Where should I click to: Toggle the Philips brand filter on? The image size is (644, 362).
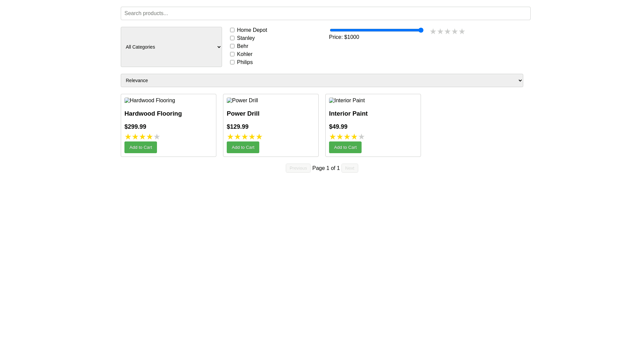[232, 62]
